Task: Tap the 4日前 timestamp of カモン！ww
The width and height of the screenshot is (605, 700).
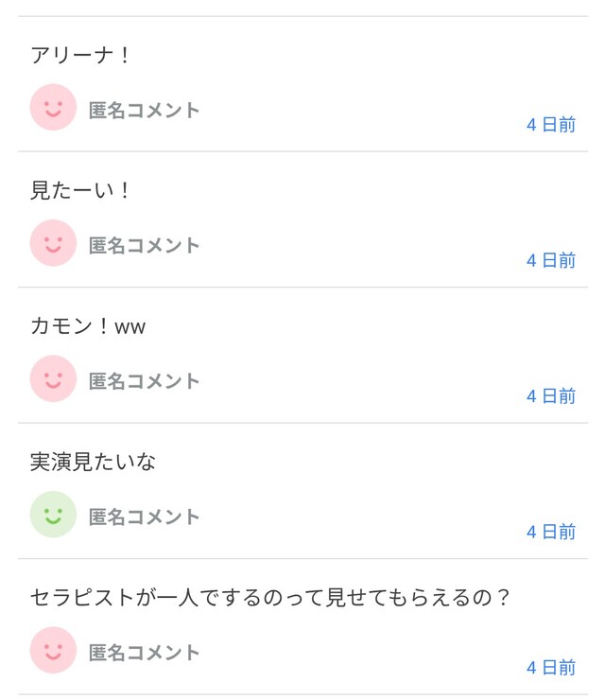Action: tap(551, 396)
